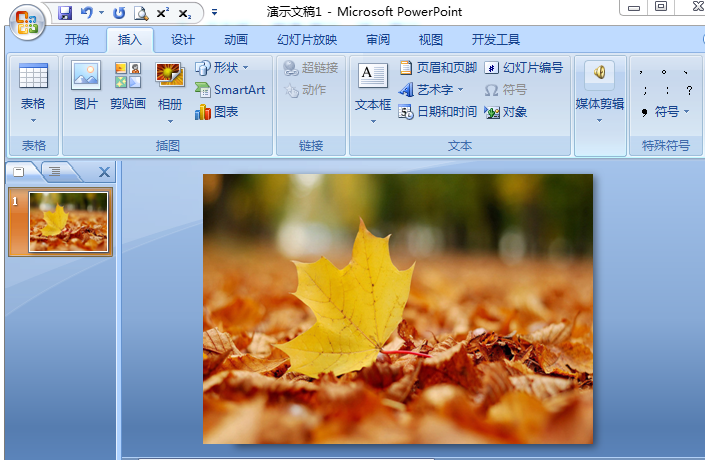
Task: Open the 幻灯片放映 tab
Action: [x=307, y=40]
